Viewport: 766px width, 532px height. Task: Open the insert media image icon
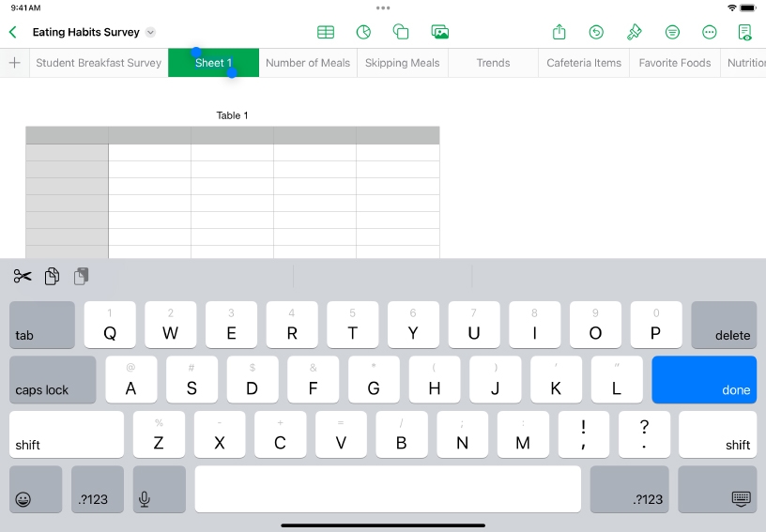pos(439,32)
